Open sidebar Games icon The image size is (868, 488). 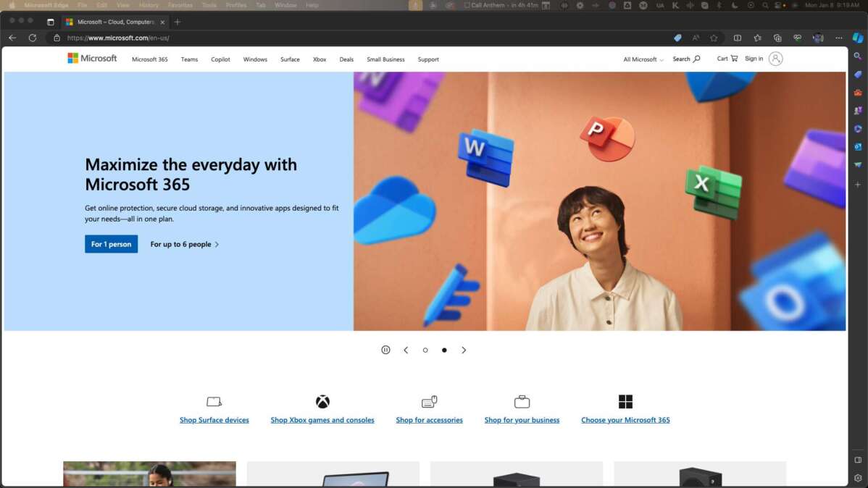click(857, 111)
